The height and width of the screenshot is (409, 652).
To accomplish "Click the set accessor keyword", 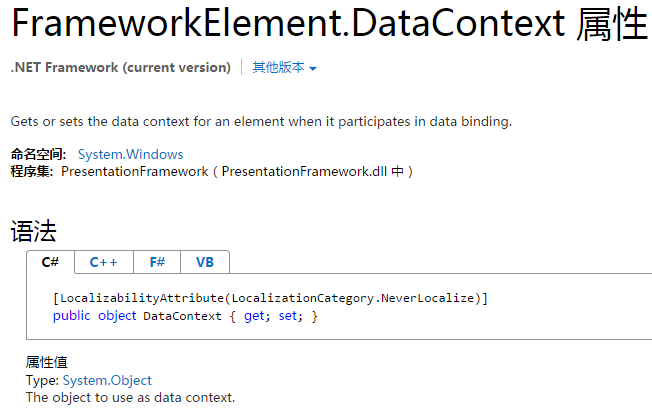I will 288,316.
